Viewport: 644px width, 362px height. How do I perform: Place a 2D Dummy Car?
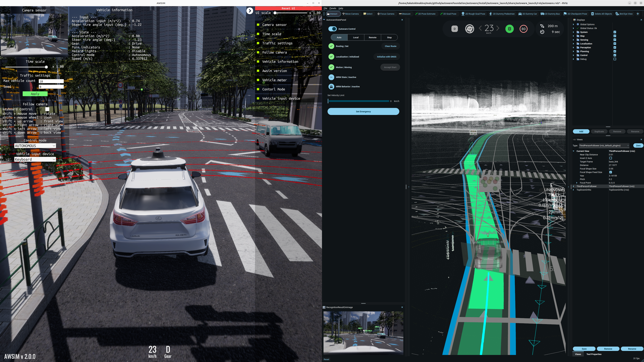point(527,14)
